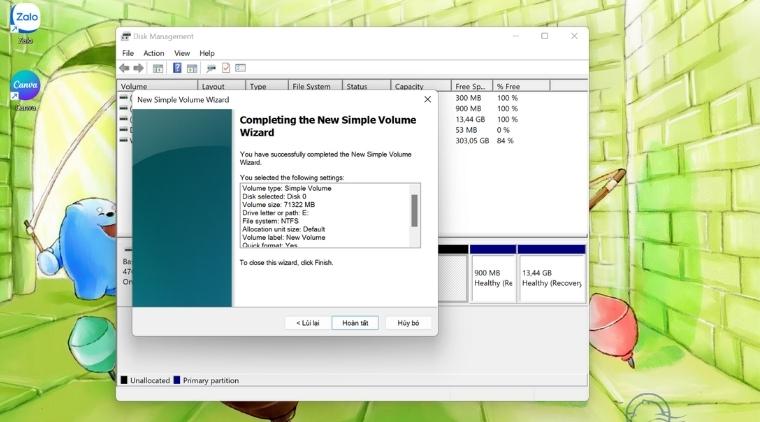
Task: Sort by the Layout column header
Action: [222, 86]
